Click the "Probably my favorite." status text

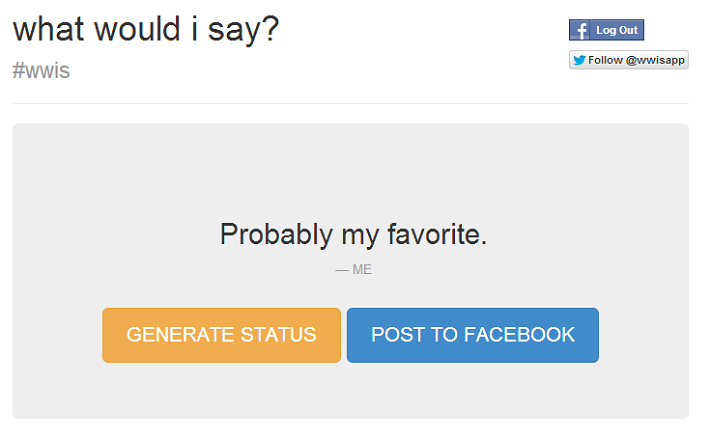click(353, 235)
